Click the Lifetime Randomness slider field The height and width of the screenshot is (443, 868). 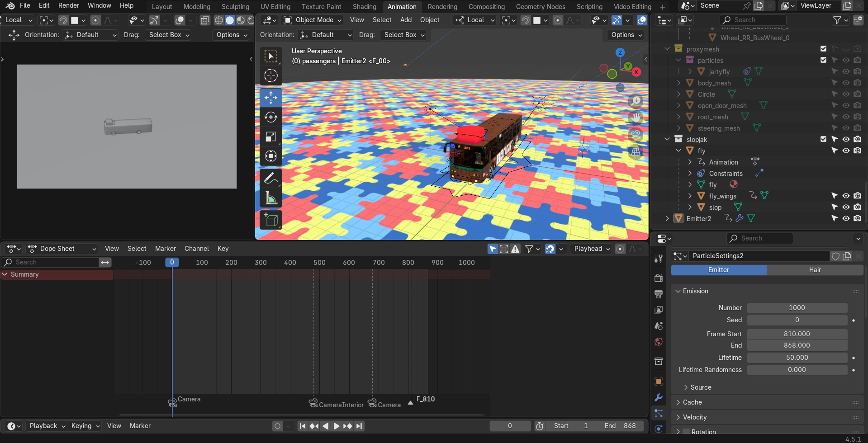tap(797, 370)
